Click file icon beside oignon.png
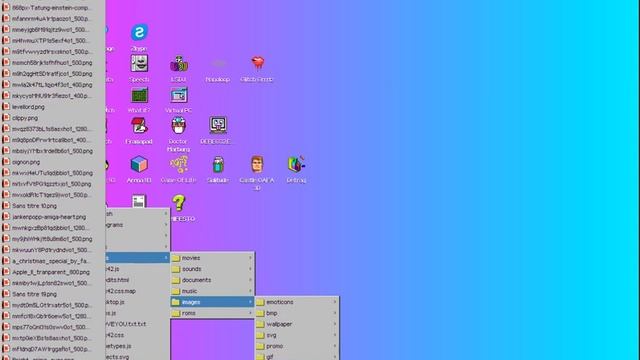The height and width of the screenshot is (360, 640). click(x=6, y=162)
